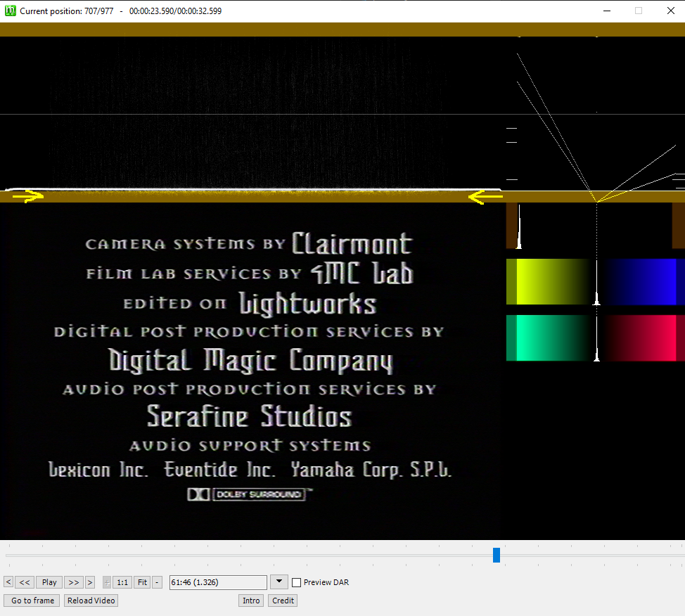Click the aspect ratio field showing 61:46

click(x=218, y=582)
